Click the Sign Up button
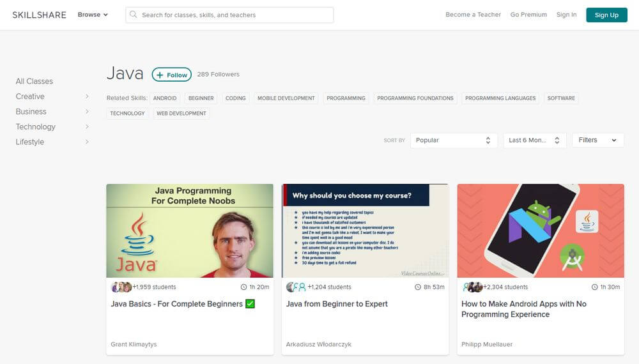 coord(606,15)
